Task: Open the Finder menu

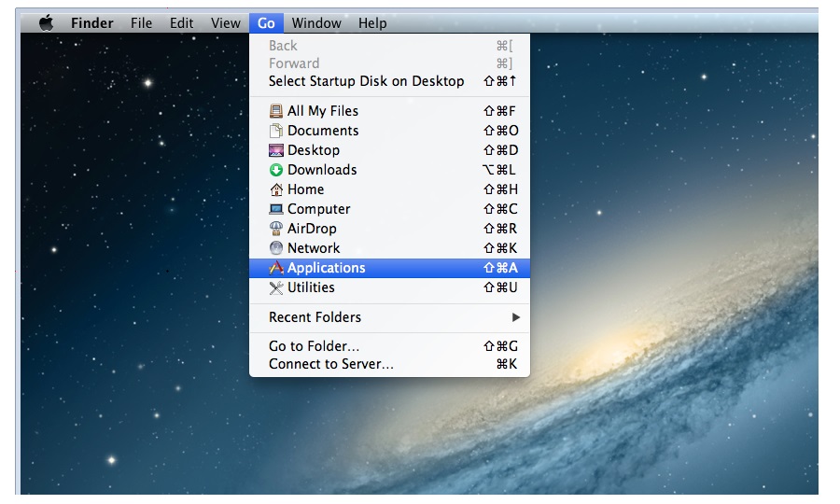Action: 92,23
